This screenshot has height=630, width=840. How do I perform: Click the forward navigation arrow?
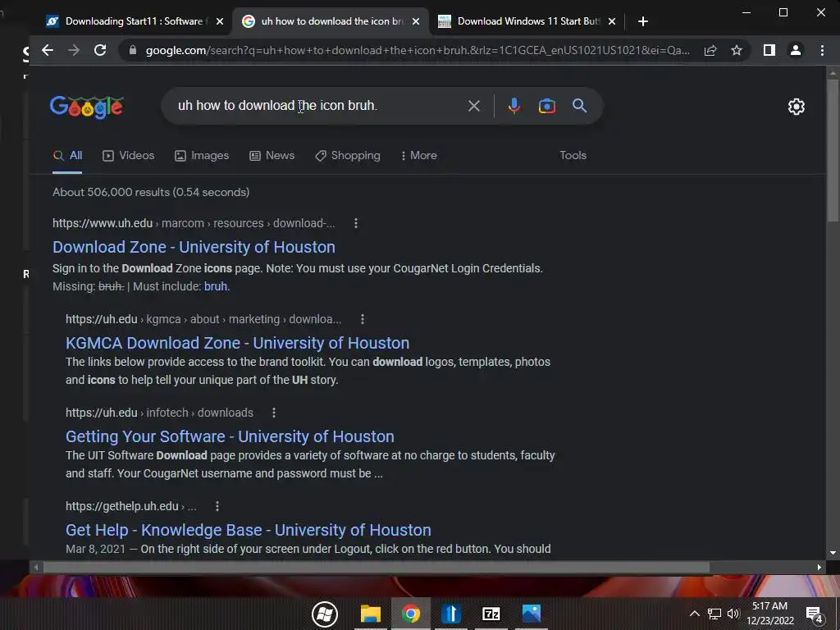73,50
